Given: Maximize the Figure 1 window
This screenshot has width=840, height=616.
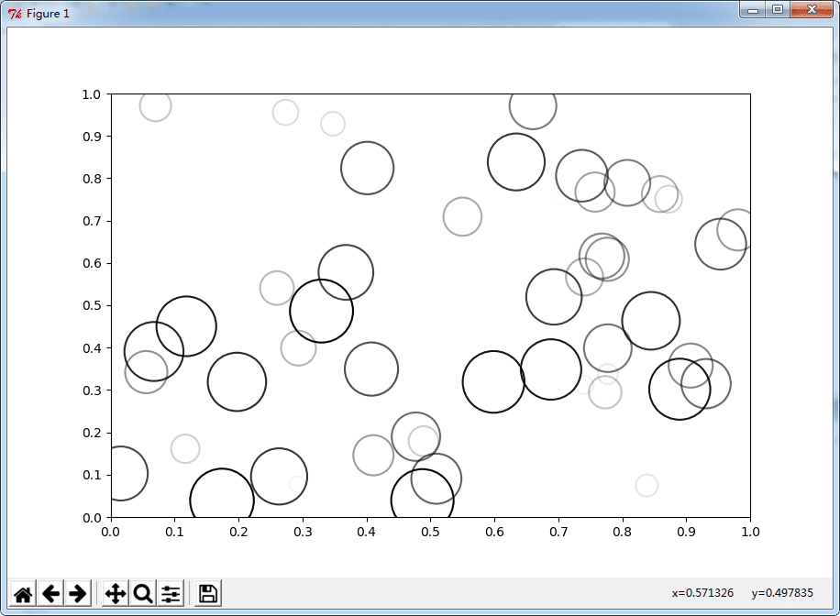Looking at the screenshot, I should coord(778,10).
